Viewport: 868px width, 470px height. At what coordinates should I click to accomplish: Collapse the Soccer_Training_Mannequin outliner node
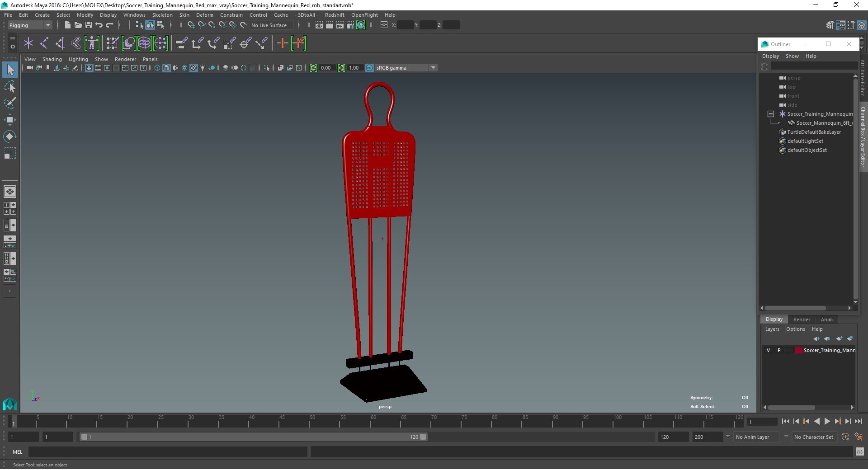coord(771,114)
